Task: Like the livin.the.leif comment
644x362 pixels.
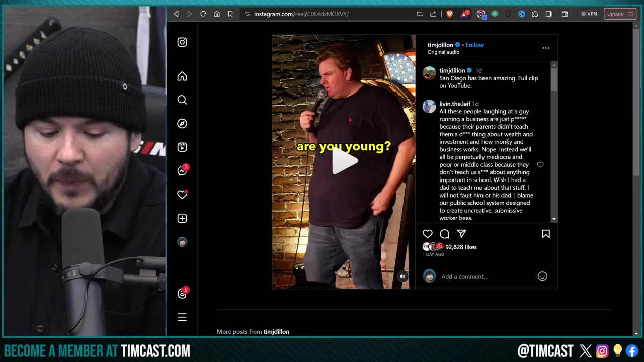Action: click(540, 165)
